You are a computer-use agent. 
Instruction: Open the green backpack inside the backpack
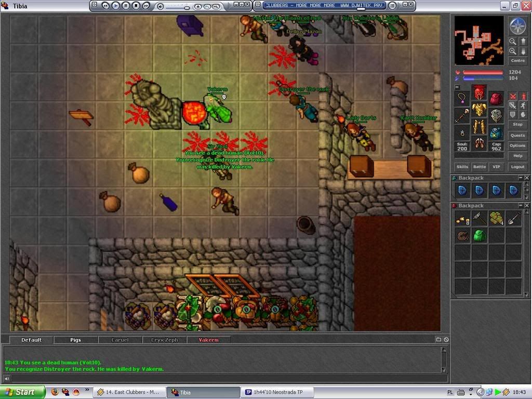pyautogui.click(x=480, y=235)
